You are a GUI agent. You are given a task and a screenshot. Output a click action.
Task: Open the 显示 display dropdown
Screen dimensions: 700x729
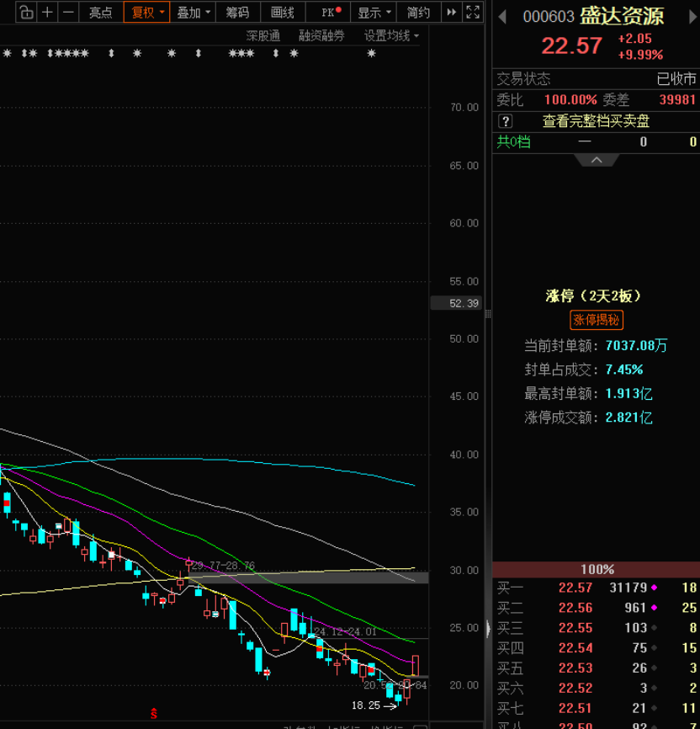374,12
